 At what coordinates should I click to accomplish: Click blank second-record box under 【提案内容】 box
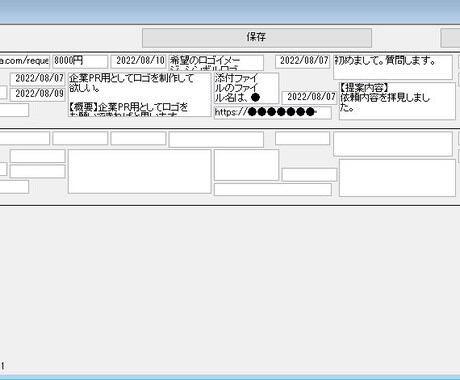[x=397, y=178]
